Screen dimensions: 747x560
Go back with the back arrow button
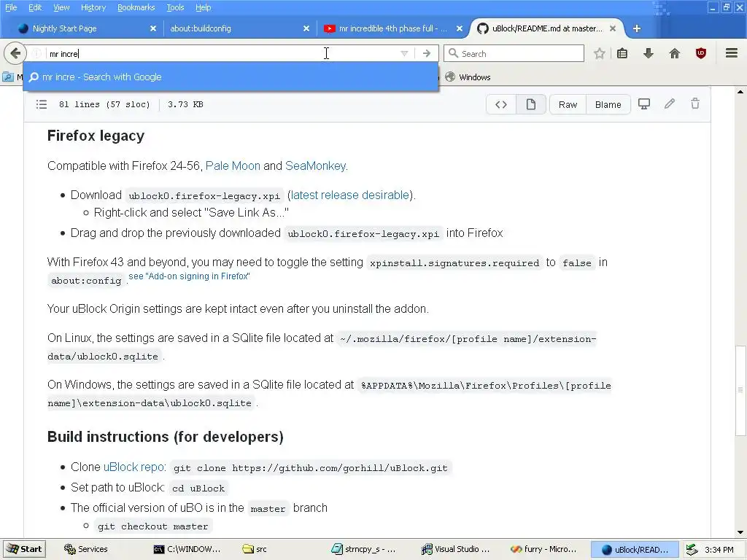(15, 53)
